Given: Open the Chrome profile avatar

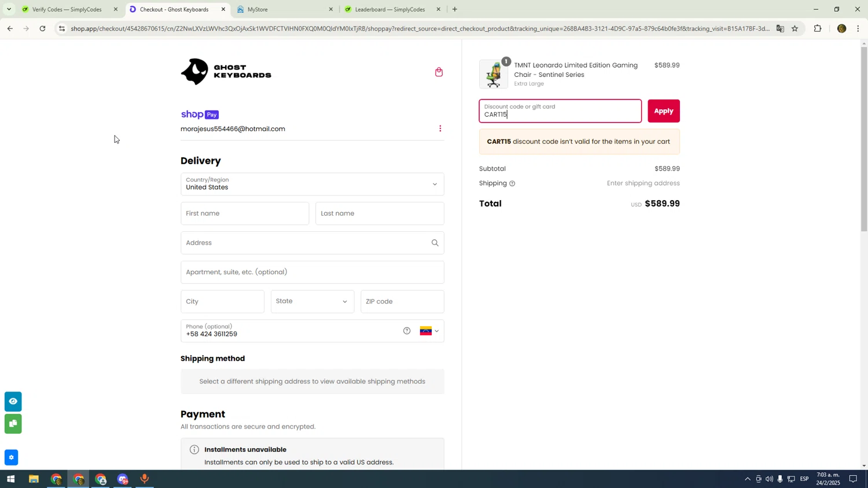Looking at the screenshot, I should (x=842, y=28).
